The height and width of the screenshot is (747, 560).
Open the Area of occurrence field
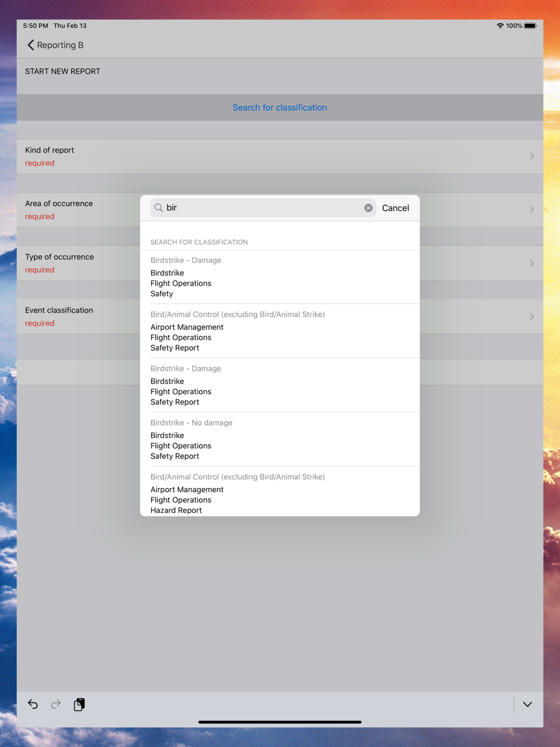pos(280,209)
